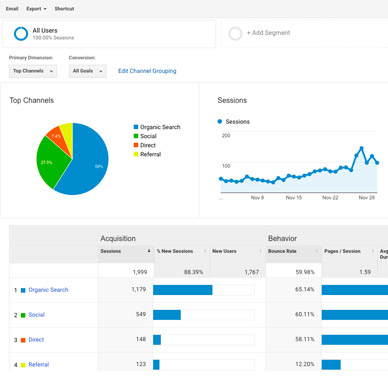
Task: Click the 65.14% bounce rate value
Action: coord(305,289)
